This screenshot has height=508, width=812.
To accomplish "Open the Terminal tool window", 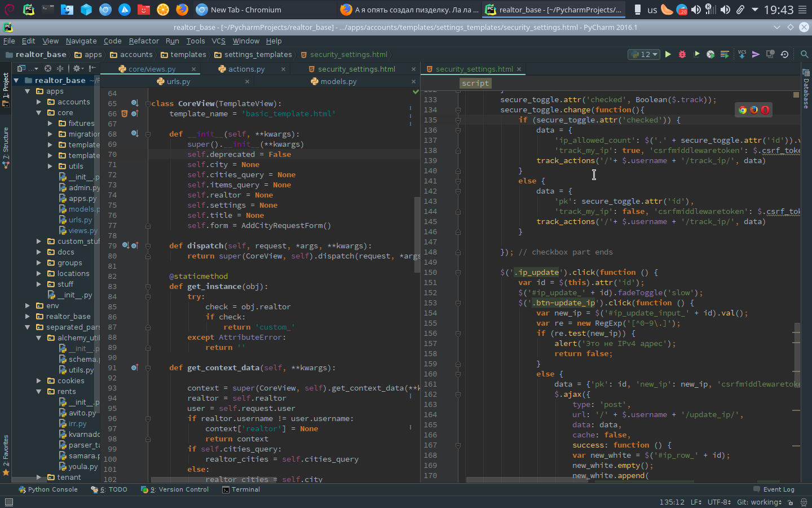I will [x=241, y=489].
